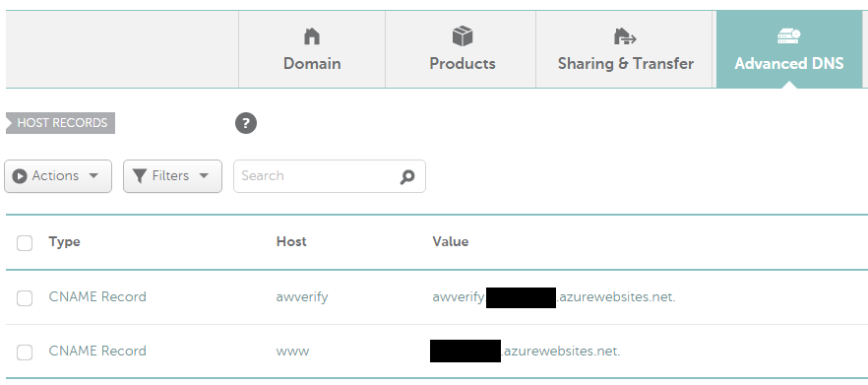This screenshot has height=385, width=868.
Task: Expand the Filters dropdown arrow
Action: [x=204, y=176]
